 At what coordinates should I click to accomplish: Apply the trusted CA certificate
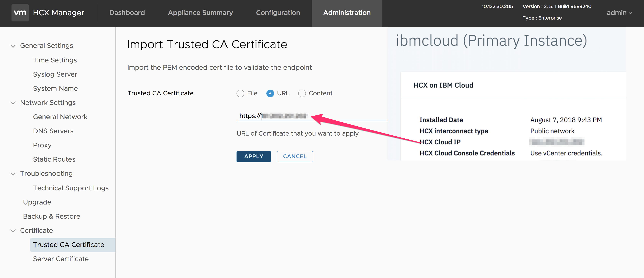click(x=254, y=156)
